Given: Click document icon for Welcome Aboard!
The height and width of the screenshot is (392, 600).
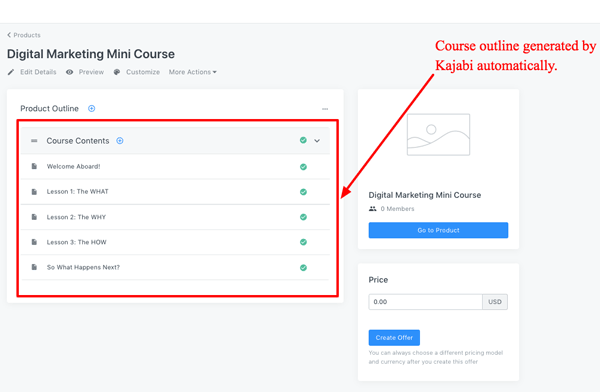Looking at the screenshot, I should 34,166.
